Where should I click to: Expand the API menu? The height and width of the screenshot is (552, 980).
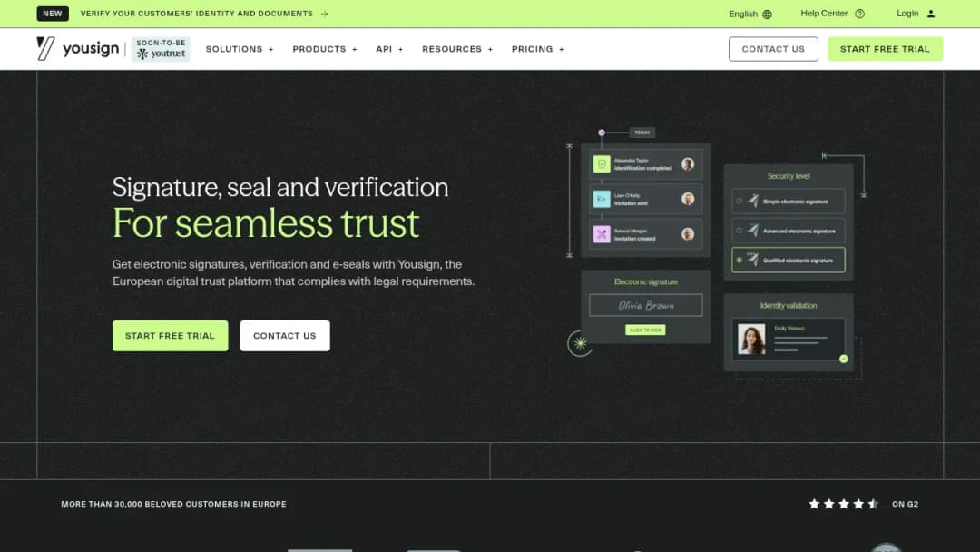click(x=389, y=49)
